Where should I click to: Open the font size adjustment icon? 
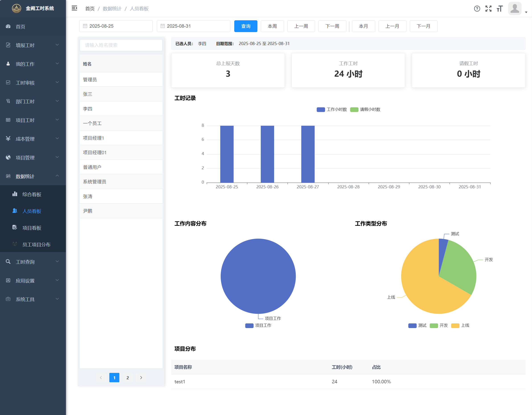click(500, 9)
